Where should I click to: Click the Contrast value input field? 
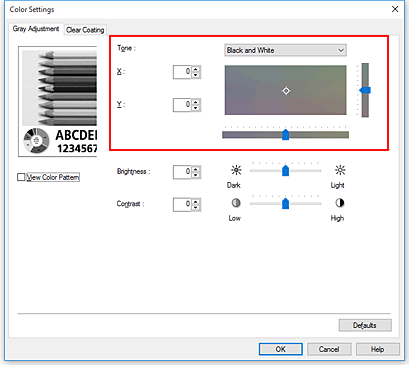pos(182,204)
